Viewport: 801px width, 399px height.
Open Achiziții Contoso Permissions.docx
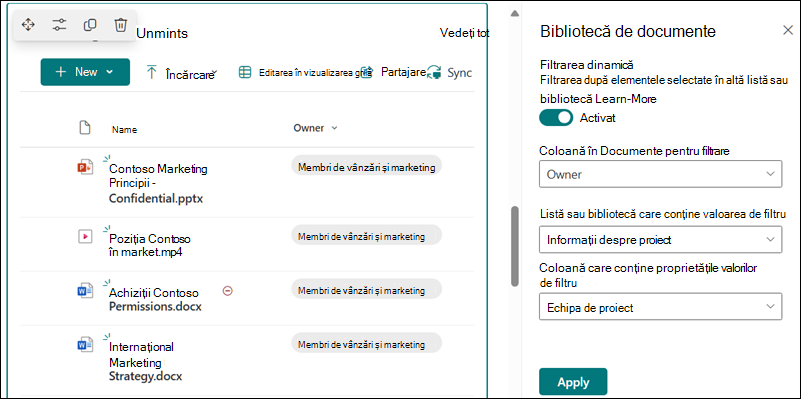pyautogui.click(x=155, y=300)
